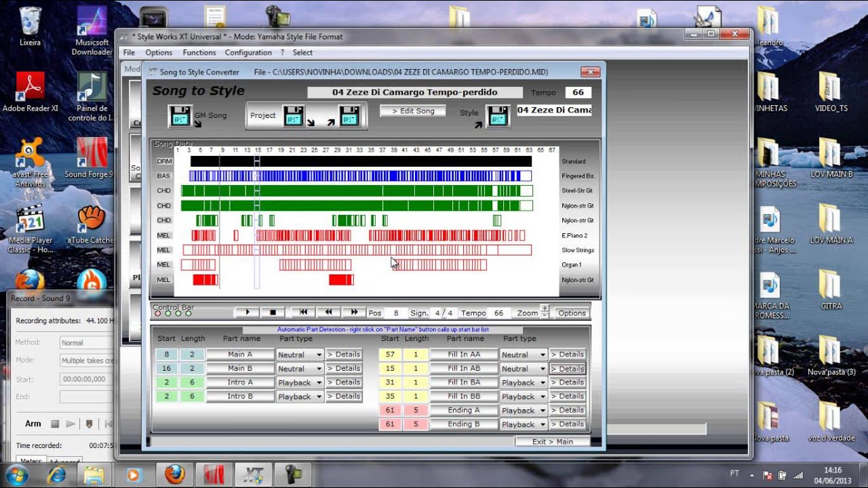
Task: Click the Lixeira recycle bin desktop icon
Action: (30, 27)
